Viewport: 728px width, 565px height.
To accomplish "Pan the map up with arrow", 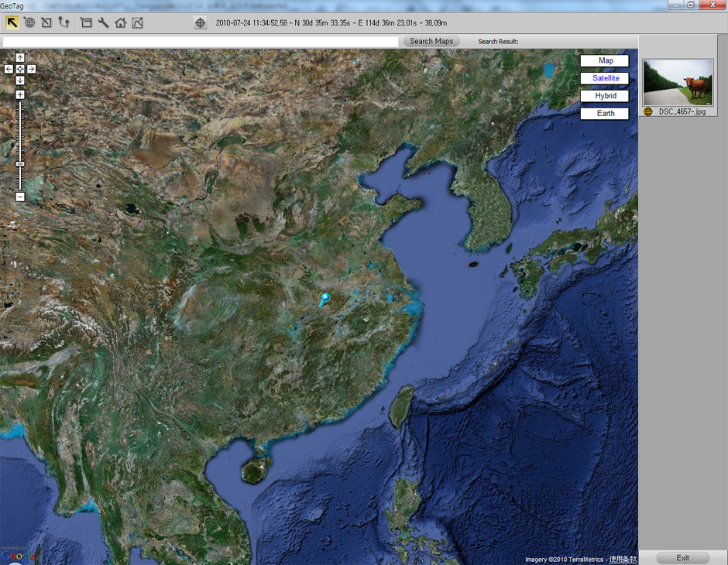I will pos(20,58).
